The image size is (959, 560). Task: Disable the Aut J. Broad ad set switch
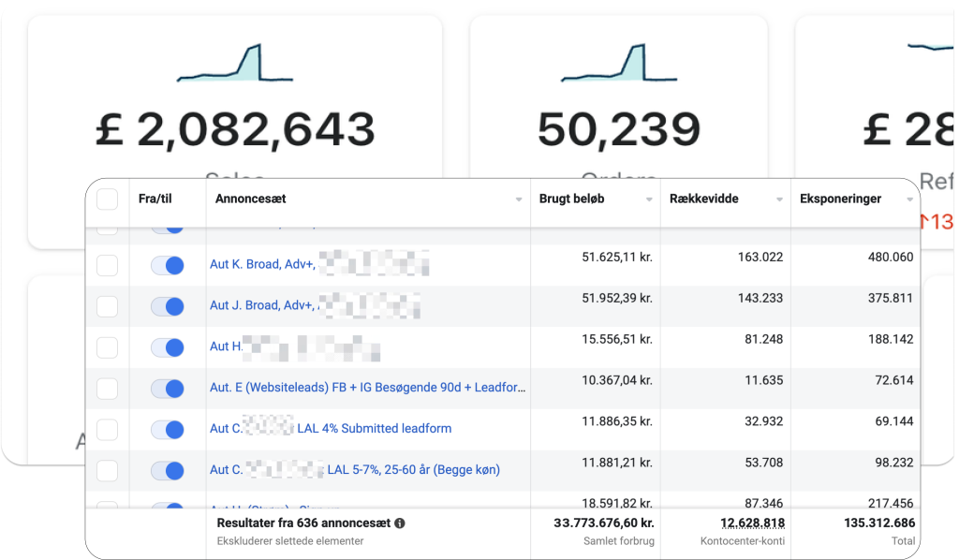point(168,306)
